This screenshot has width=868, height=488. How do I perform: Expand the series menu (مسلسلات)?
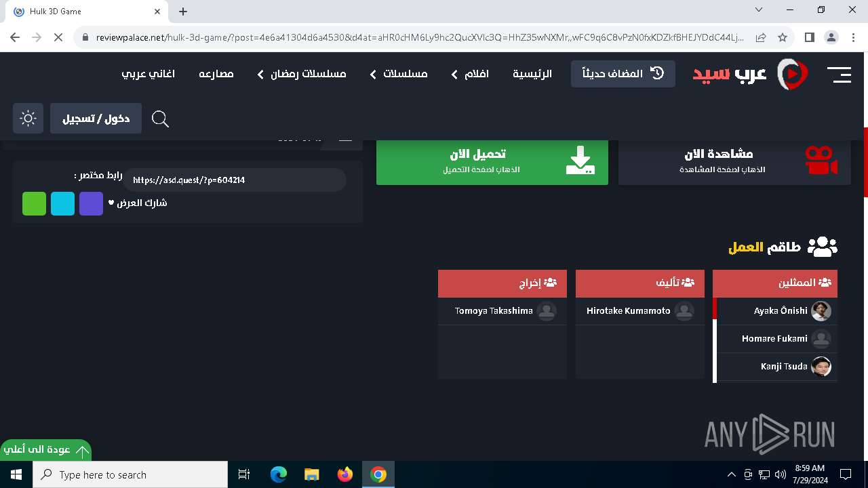(x=399, y=74)
